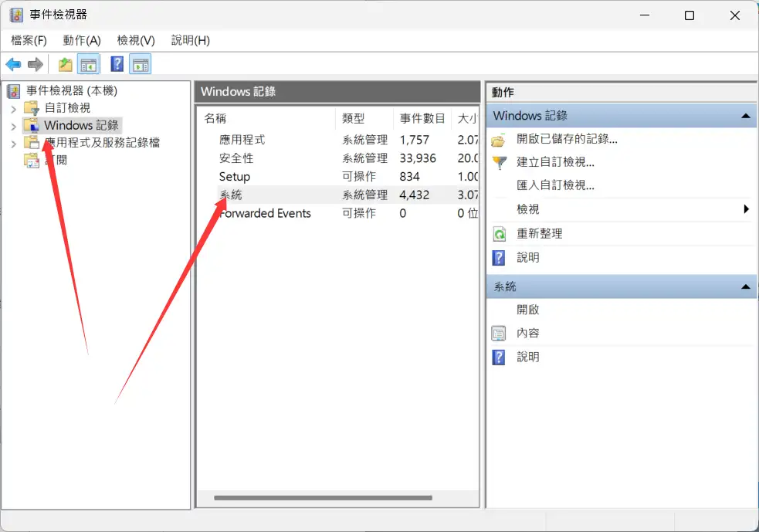The image size is (759, 532).
Task: Click 建立自訂檢視... action
Action: [555, 162]
